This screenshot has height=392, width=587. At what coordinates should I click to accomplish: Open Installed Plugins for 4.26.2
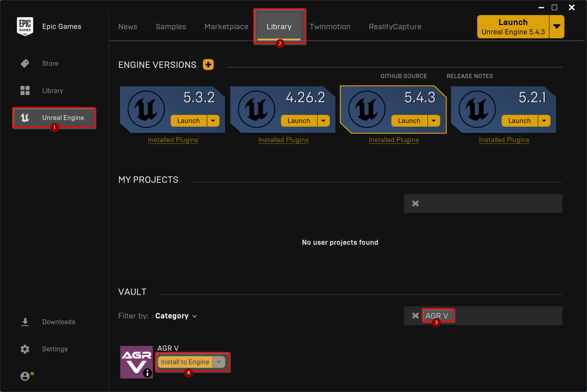(x=283, y=140)
